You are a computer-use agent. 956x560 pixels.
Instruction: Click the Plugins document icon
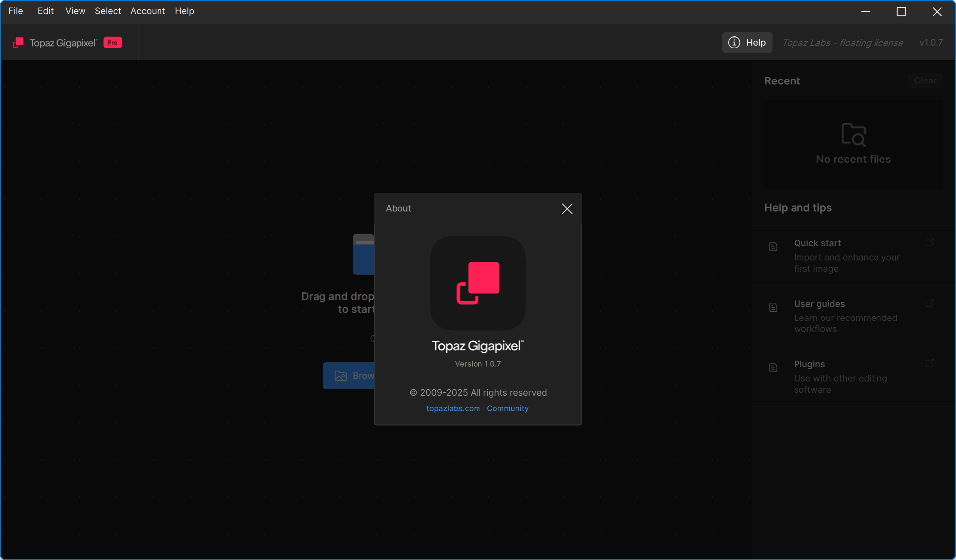(x=773, y=367)
